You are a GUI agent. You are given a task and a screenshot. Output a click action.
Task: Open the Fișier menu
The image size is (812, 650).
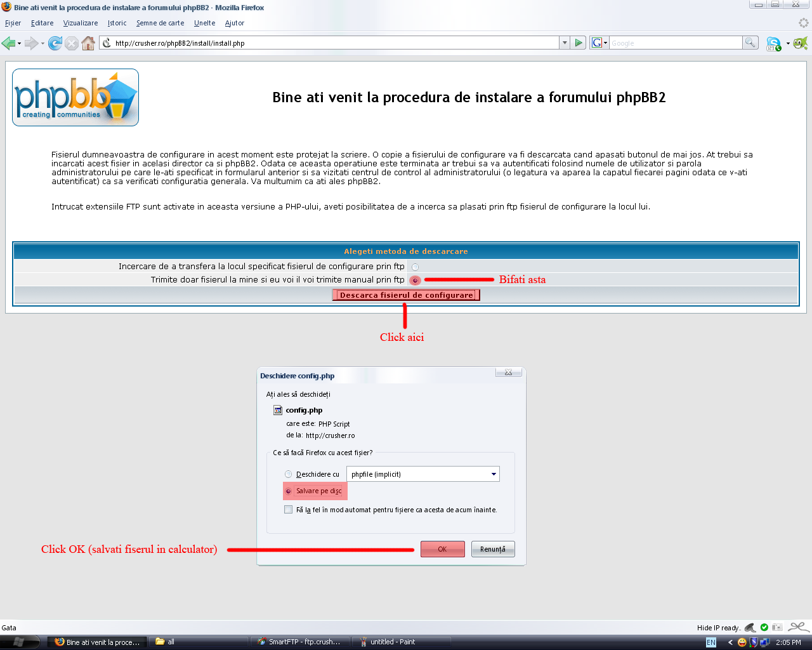(13, 23)
